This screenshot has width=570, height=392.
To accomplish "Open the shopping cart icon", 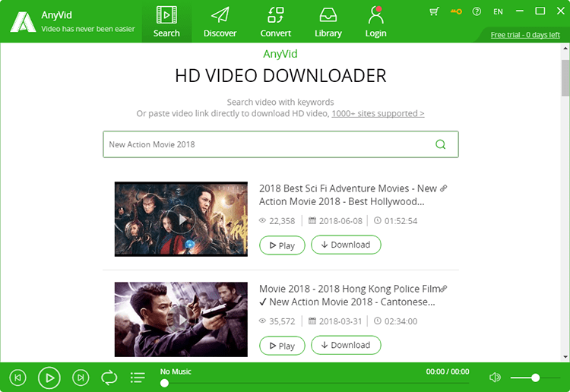I will [x=434, y=11].
